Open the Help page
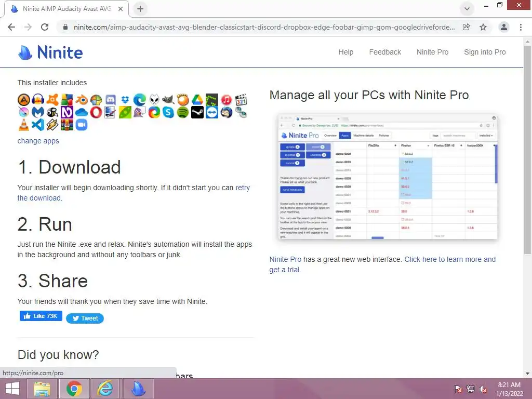The image size is (532, 399). 345,52
